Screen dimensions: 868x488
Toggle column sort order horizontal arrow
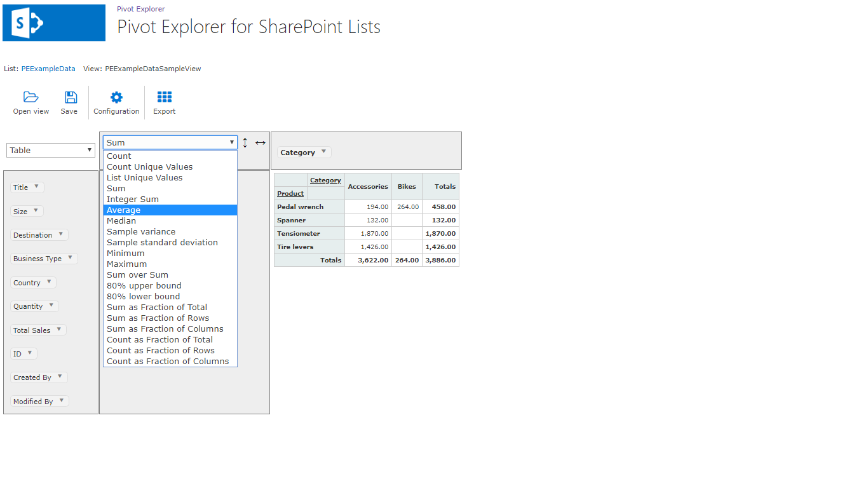(261, 143)
